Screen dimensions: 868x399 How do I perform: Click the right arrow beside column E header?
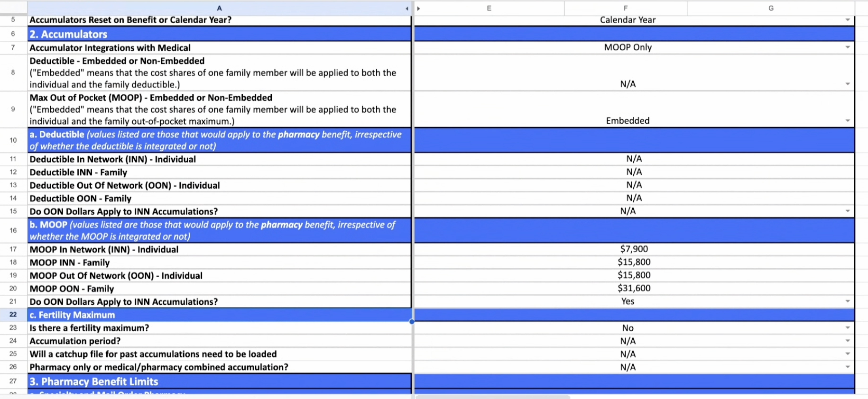click(418, 9)
